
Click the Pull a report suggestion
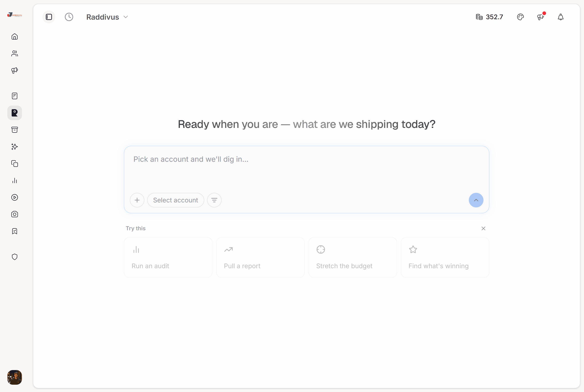(260, 257)
